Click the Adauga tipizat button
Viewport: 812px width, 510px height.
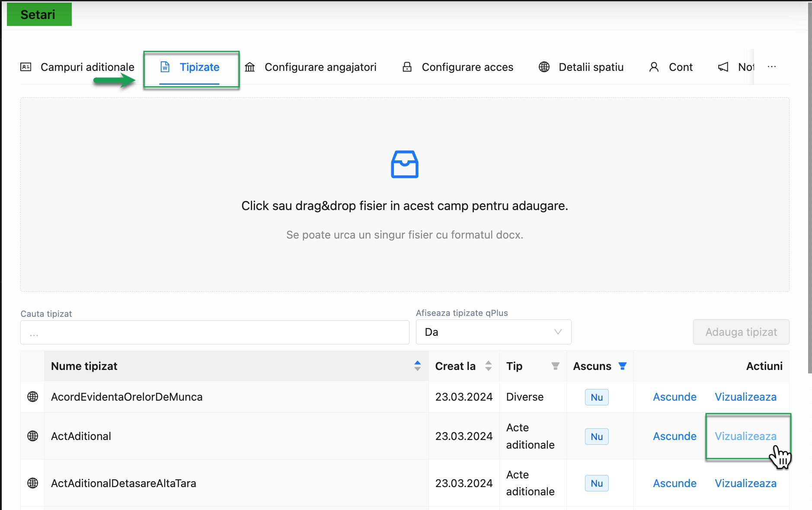[741, 332]
